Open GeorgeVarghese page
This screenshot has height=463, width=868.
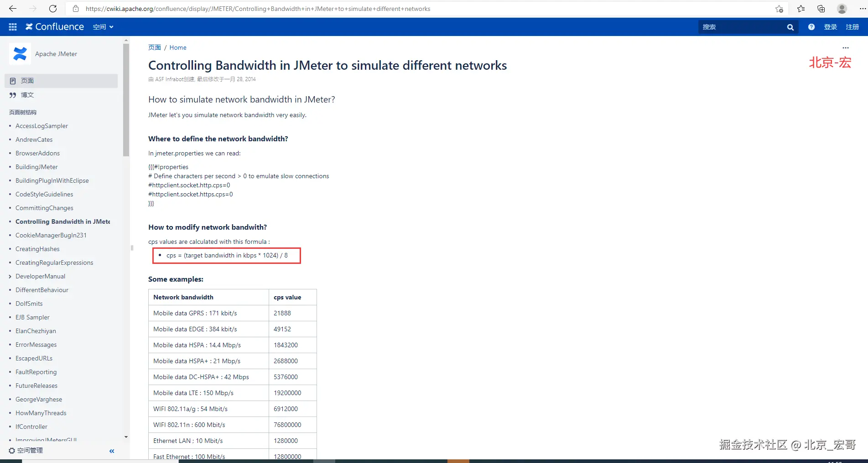click(39, 399)
